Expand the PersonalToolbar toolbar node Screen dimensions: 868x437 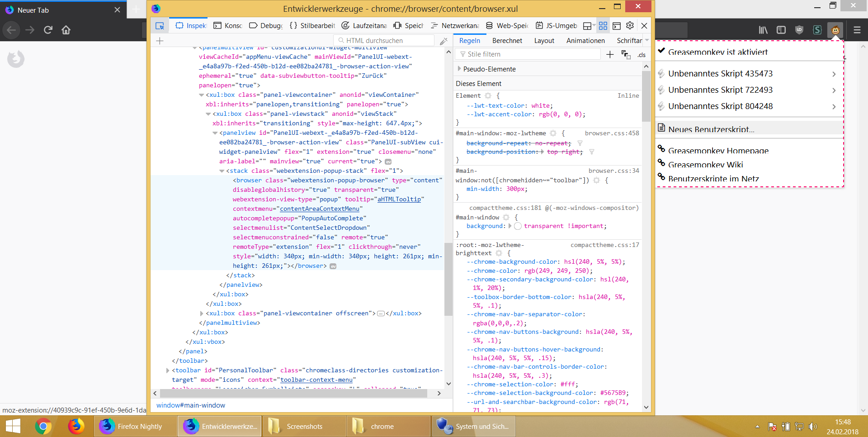tap(168, 370)
